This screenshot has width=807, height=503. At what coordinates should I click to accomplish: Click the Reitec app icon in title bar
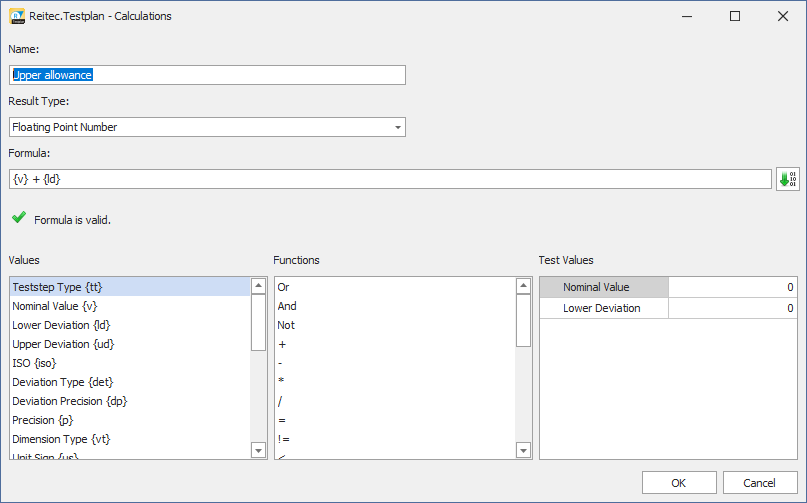pyautogui.click(x=16, y=16)
